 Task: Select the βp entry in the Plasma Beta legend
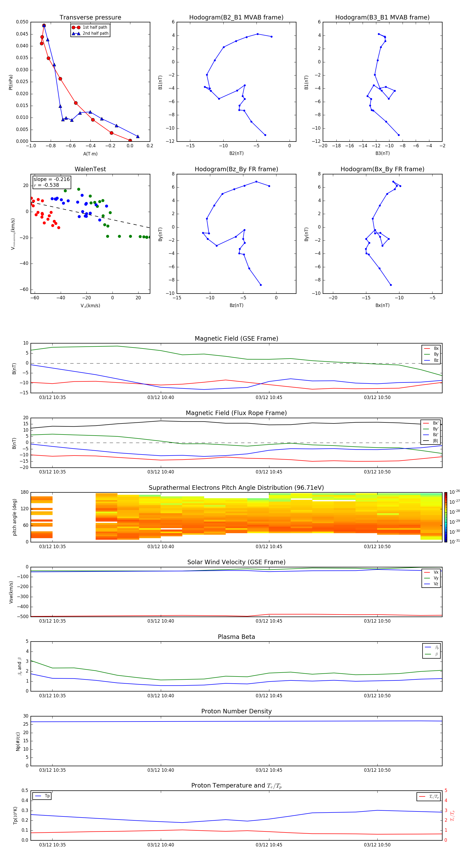click(x=431, y=647)
